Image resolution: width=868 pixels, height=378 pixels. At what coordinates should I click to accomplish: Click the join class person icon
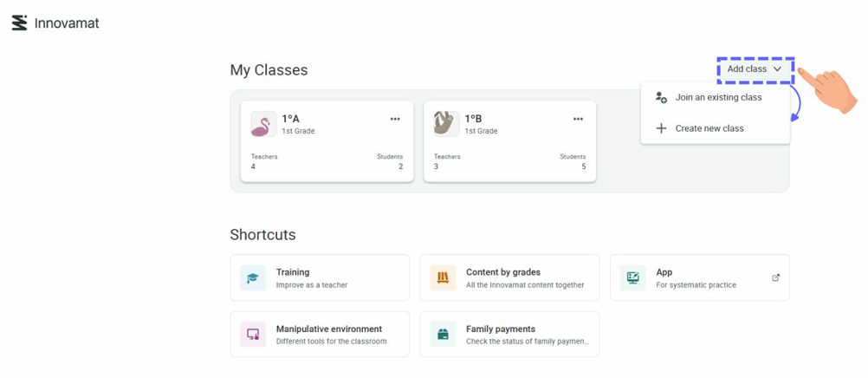click(661, 98)
